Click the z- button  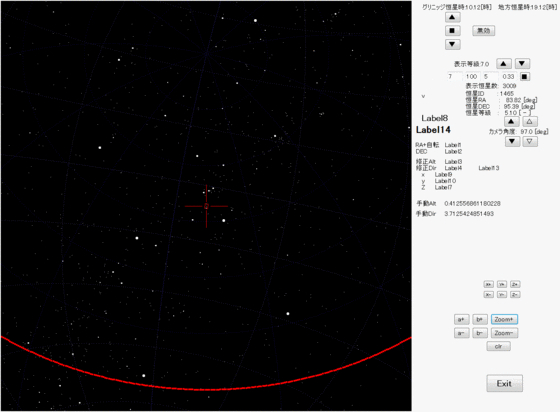click(515, 295)
